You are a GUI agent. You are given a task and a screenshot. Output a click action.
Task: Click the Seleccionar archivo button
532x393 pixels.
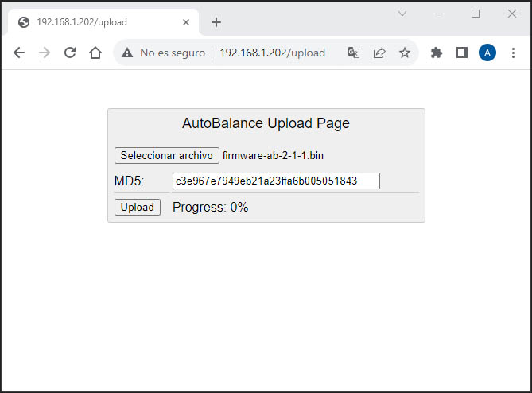coord(167,155)
